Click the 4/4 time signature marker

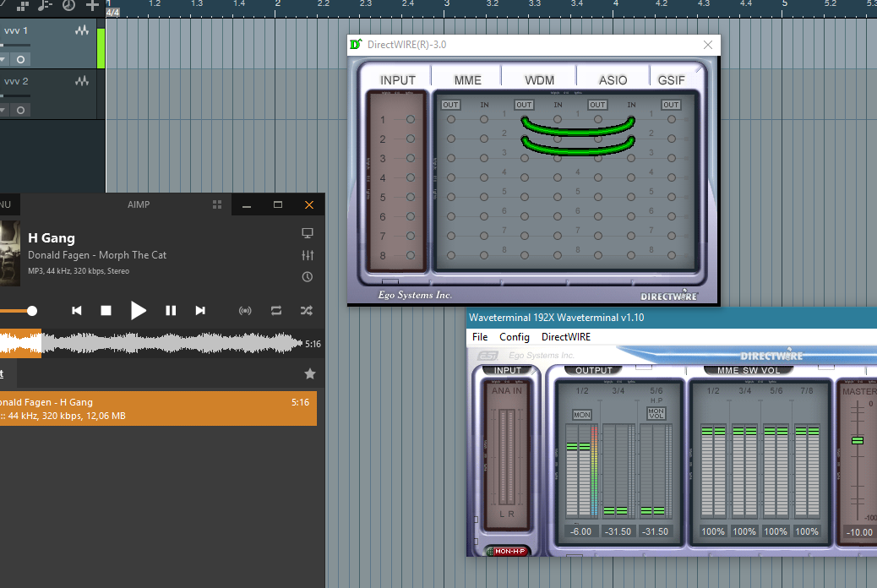[112, 13]
